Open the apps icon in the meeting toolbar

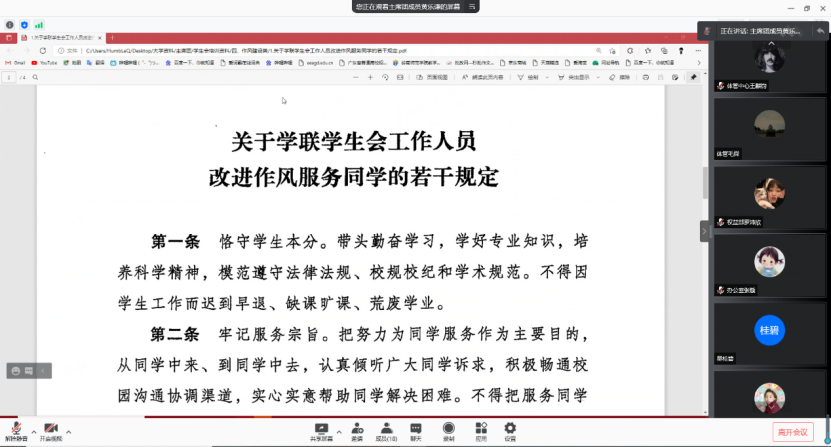pyautogui.click(x=480, y=428)
